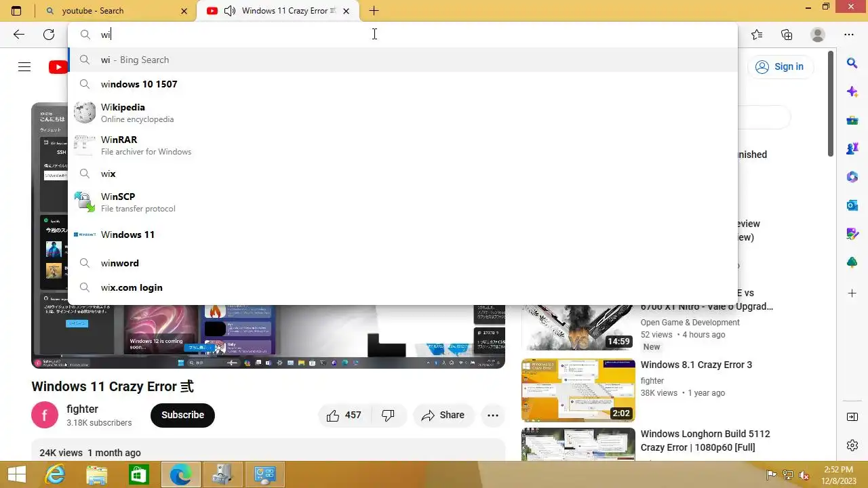
Task: Open the Collections icon in toolbar
Action: (787, 35)
